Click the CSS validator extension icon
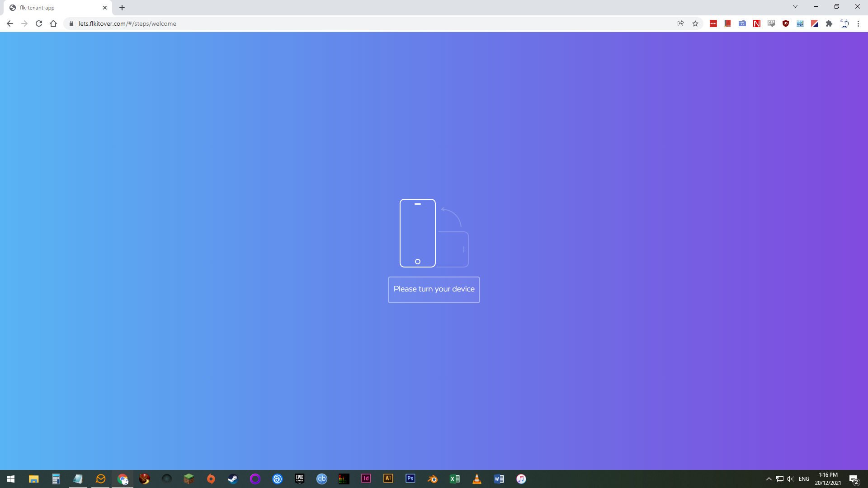Viewport: 868px width, 488px height. [x=771, y=23]
